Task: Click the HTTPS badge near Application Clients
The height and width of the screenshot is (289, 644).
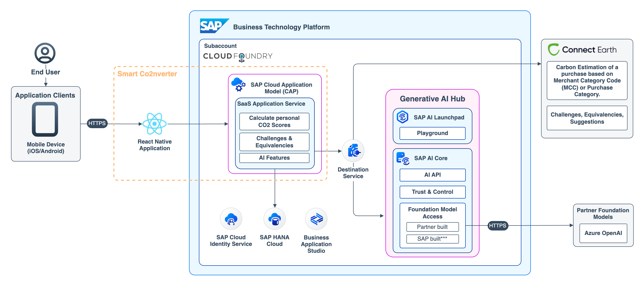Action: [x=97, y=123]
